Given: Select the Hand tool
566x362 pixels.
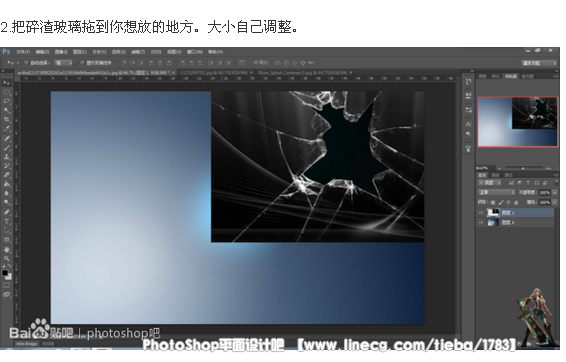Looking at the screenshot, I should click(x=6, y=249).
